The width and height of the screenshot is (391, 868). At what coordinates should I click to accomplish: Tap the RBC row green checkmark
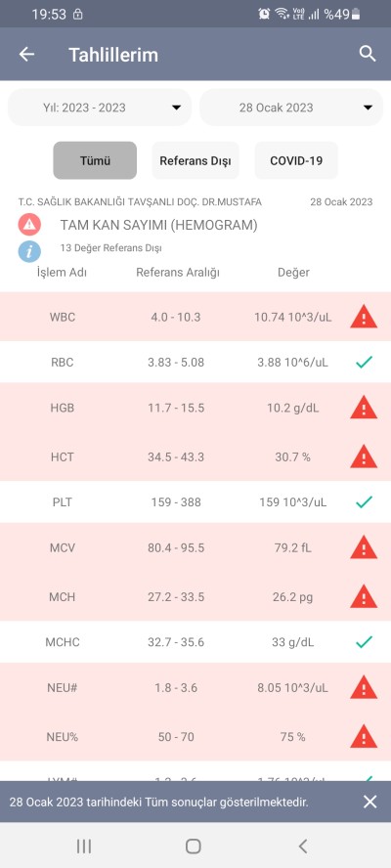coord(364,363)
